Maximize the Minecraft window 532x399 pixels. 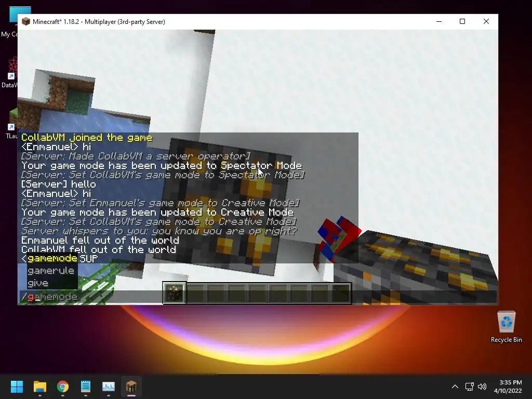point(462,21)
